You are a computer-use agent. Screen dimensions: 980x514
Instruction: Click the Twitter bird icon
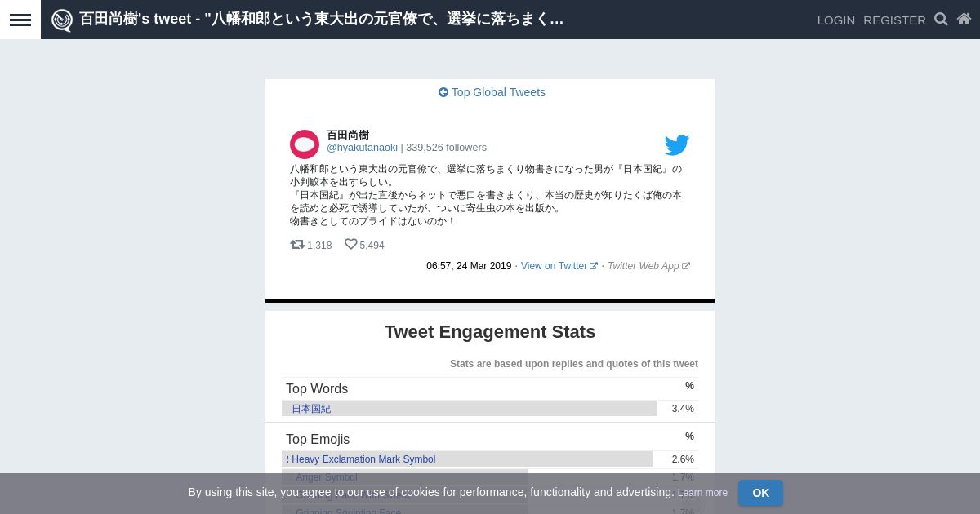tap(677, 145)
